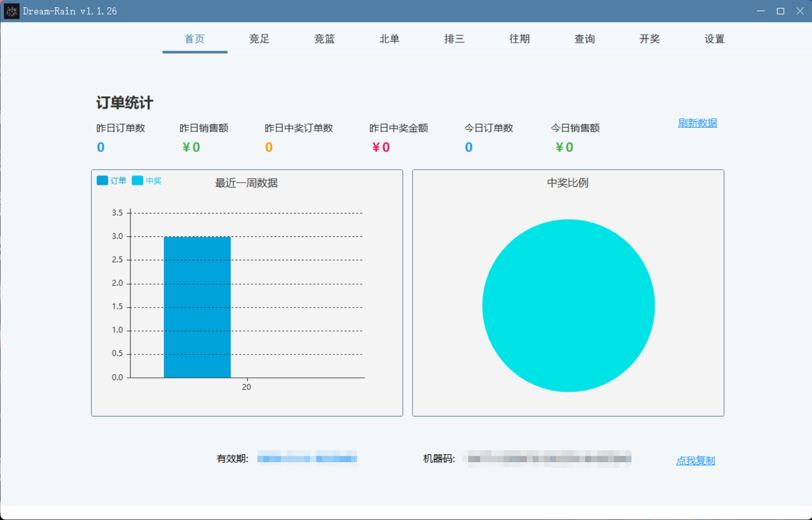The image size is (812, 520).
Task: Click the blurred 有效期 validity value
Action: (306, 459)
